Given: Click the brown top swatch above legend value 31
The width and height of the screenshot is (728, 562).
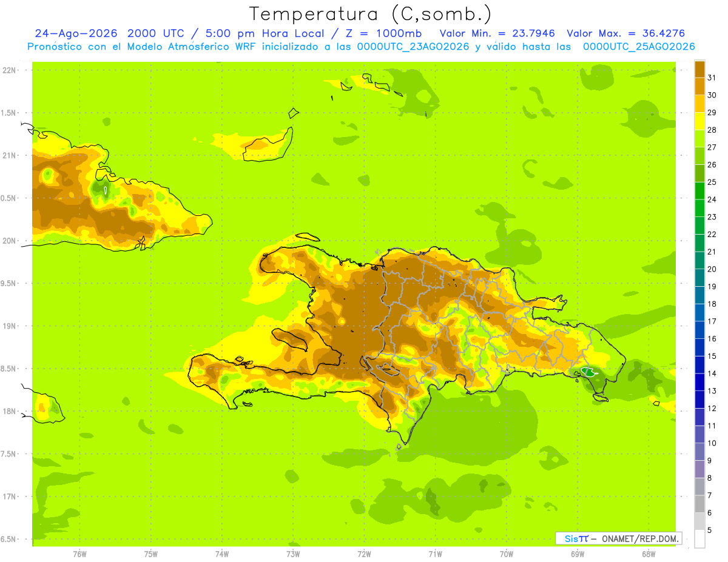Looking at the screenshot, I should tap(699, 69).
